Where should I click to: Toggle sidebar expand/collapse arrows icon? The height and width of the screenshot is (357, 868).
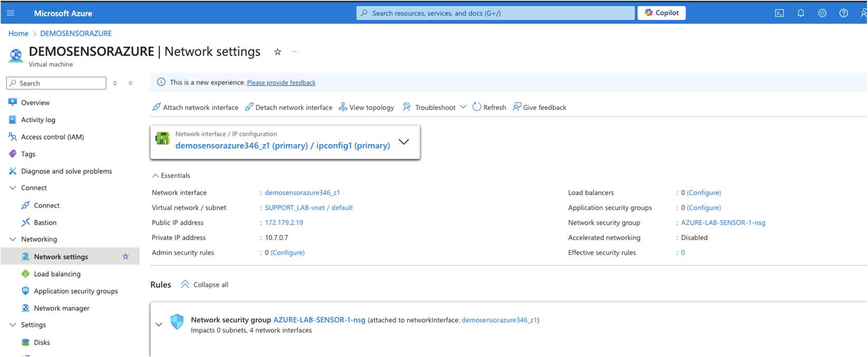(x=115, y=83)
